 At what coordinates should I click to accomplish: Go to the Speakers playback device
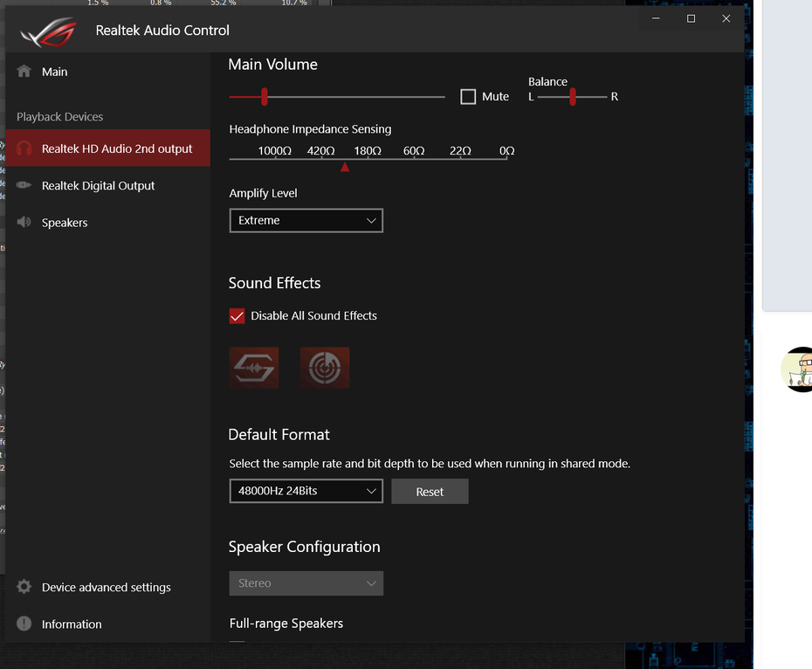tap(65, 223)
